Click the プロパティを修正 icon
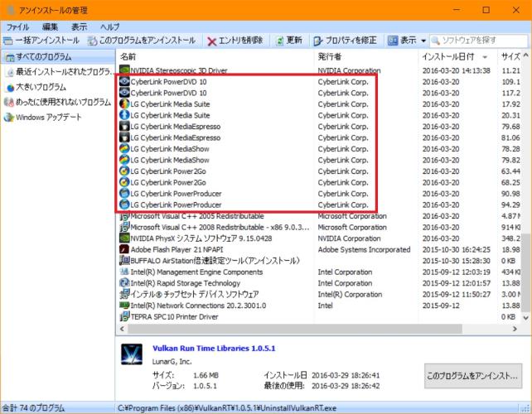Image resolution: width=532 pixels, height=414 pixels. pos(317,41)
